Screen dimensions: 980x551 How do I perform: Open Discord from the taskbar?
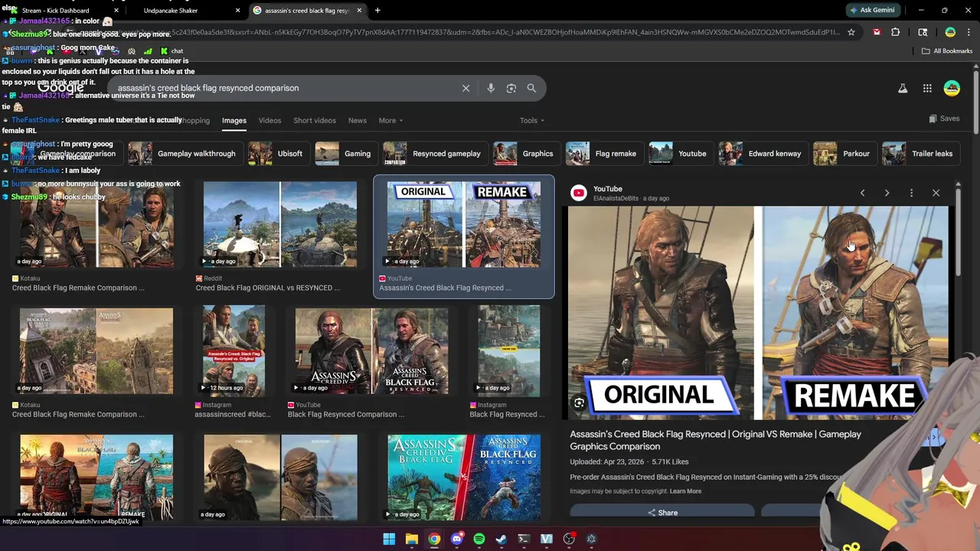pyautogui.click(x=456, y=539)
